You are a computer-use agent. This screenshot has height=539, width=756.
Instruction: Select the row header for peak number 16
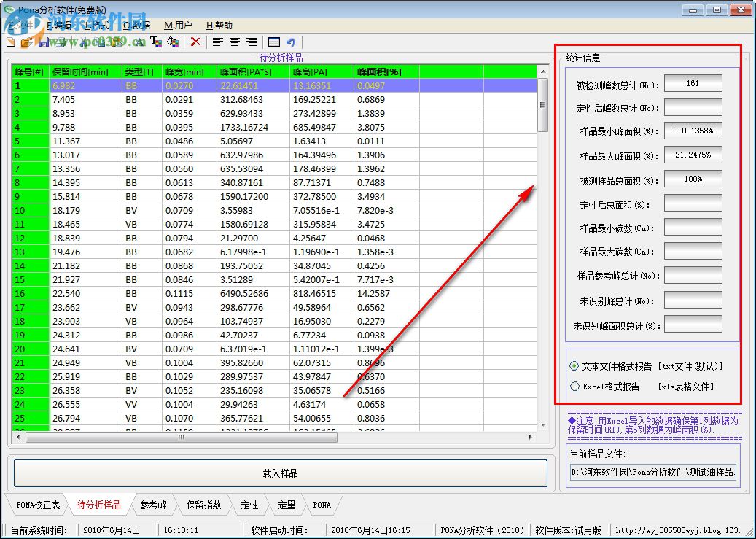click(x=31, y=293)
